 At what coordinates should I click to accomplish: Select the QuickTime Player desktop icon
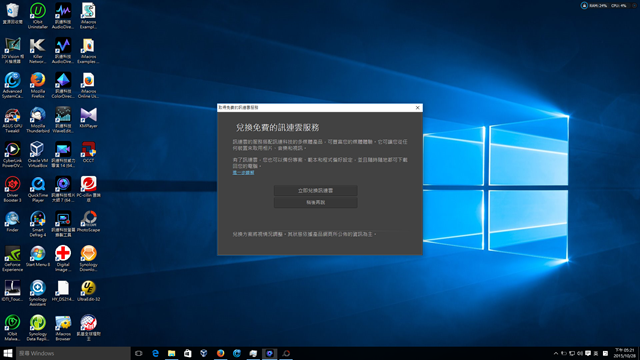coord(38,189)
